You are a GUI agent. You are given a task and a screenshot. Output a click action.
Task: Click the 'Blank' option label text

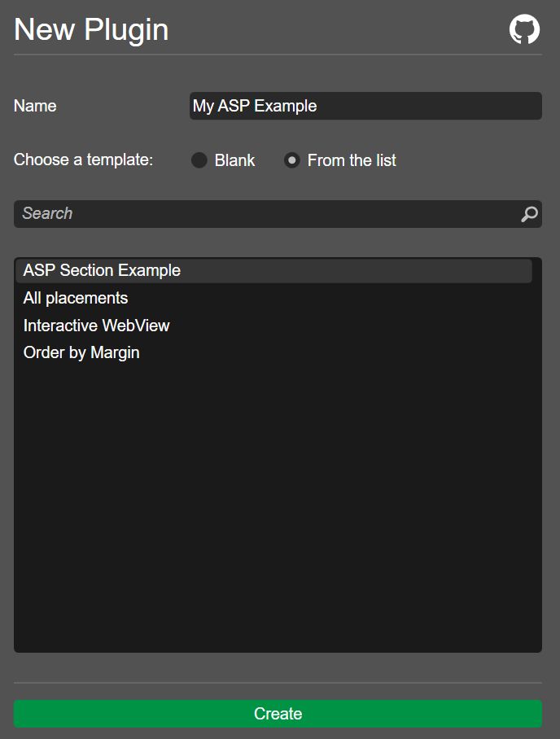coord(234,160)
